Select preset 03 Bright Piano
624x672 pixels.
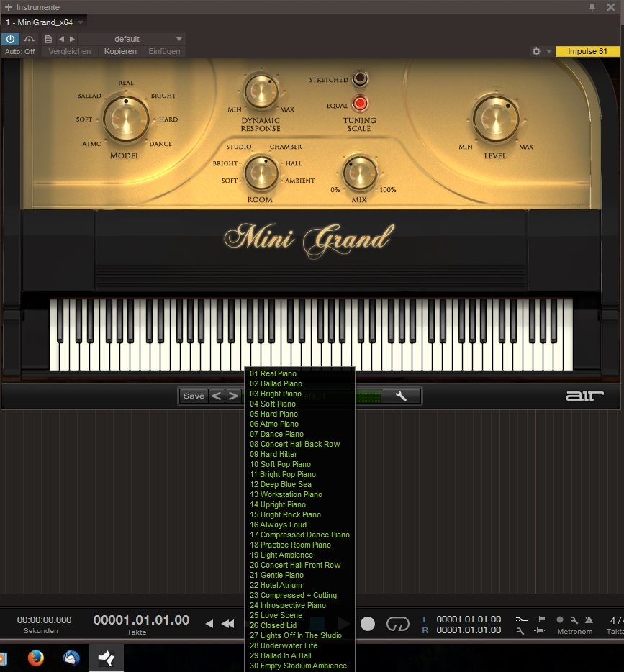click(x=276, y=394)
